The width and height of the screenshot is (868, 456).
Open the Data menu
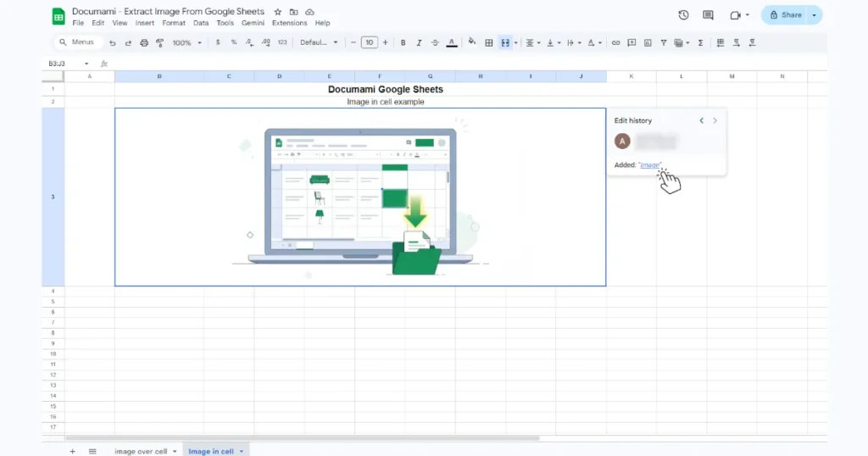pyautogui.click(x=201, y=23)
